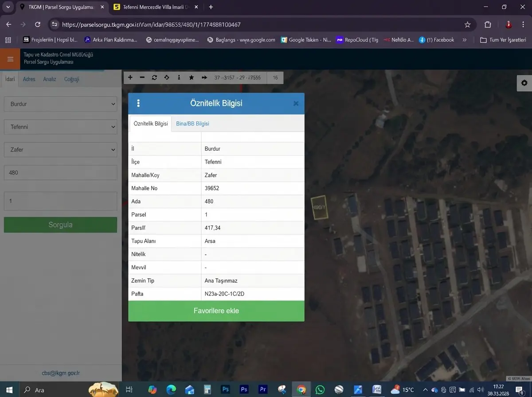This screenshot has height=397, width=532.
Task: Open the Chrome apps grid
Action: 8,40
